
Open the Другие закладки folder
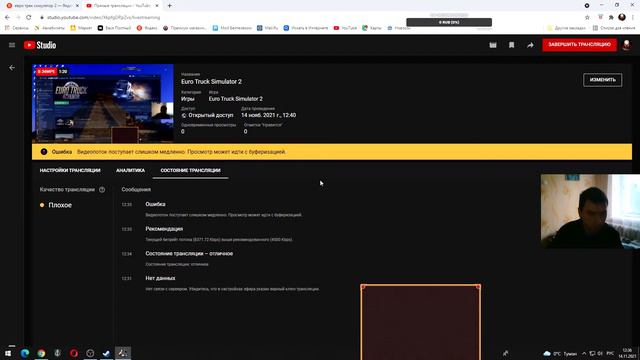pyautogui.click(x=567, y=28)
